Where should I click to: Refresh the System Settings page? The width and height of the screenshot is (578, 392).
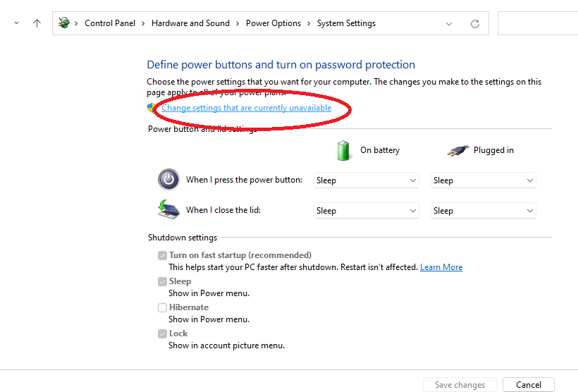(475, 23)
